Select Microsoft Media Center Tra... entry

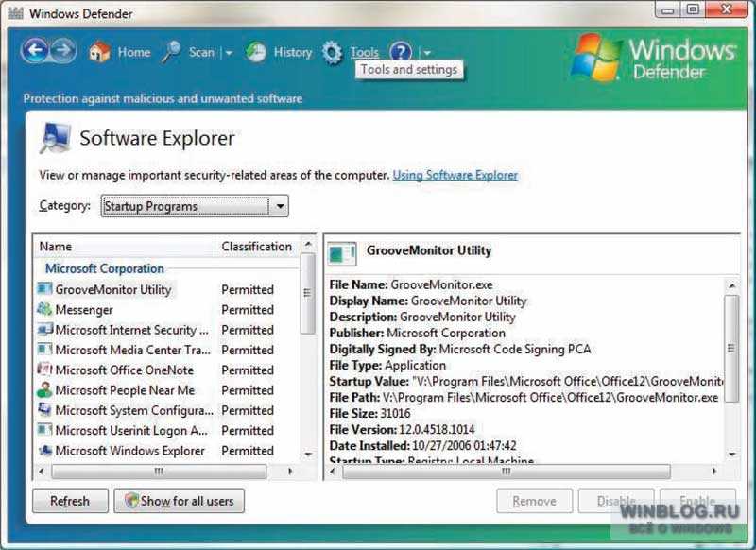point(133,350)
